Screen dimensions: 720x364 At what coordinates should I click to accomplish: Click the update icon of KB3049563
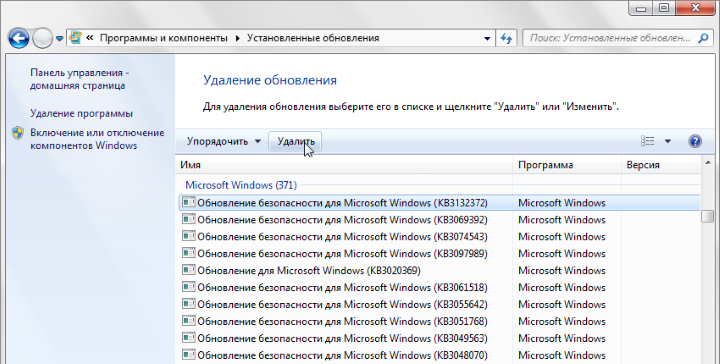(x=188, y=338)
